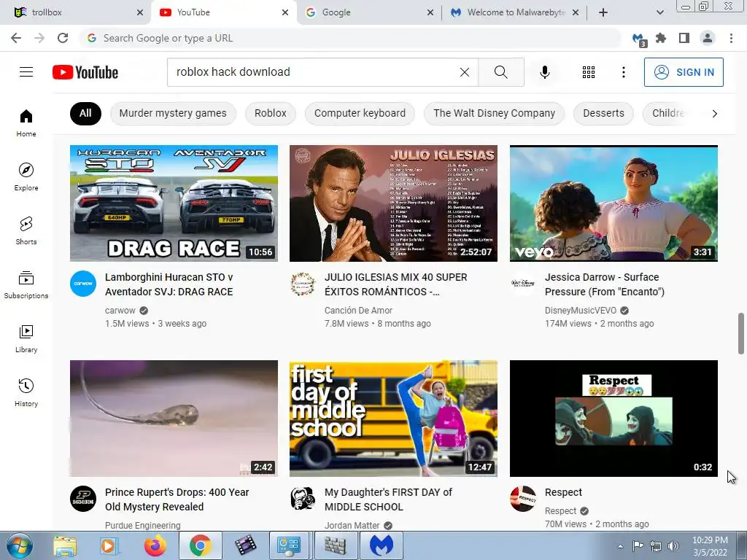
Task: Open the Lamborghini Huracan DRAG RACE video title
Action: coord(169,284)
